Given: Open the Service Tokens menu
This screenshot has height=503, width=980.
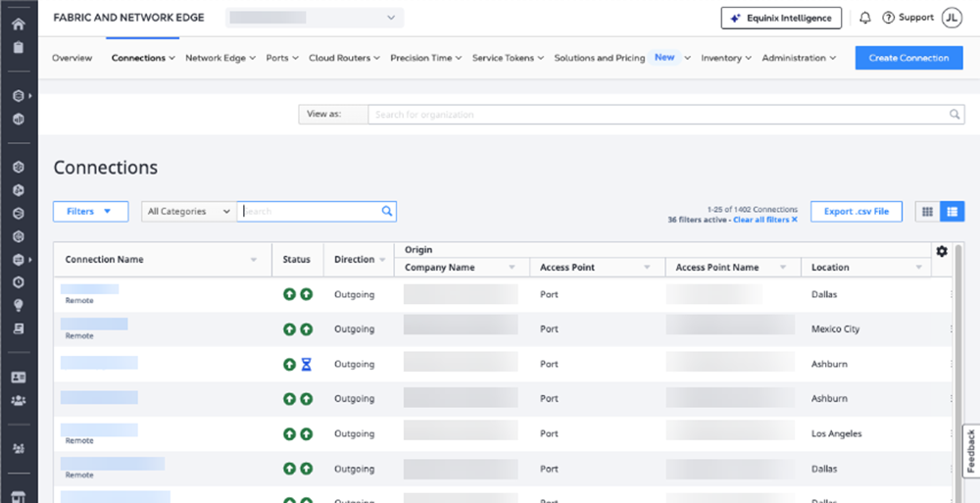Looking at the screenshot, I should [509, 58].
